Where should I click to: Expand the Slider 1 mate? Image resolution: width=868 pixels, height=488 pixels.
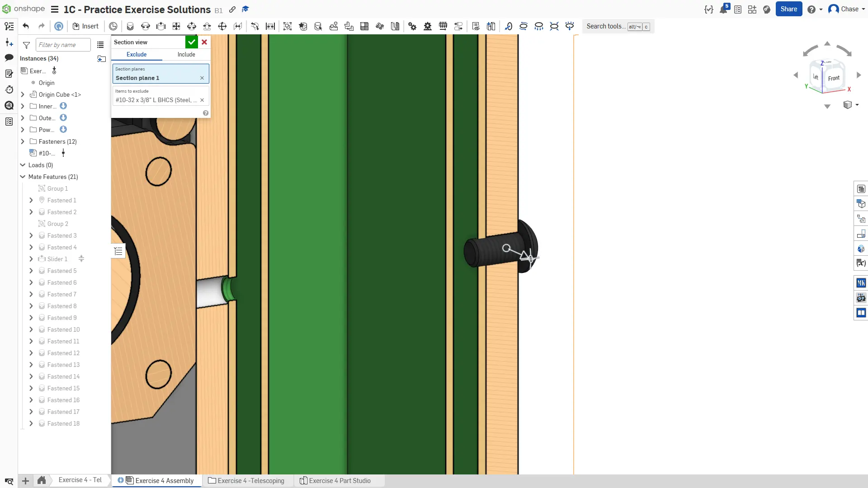(x=31, y=259)
